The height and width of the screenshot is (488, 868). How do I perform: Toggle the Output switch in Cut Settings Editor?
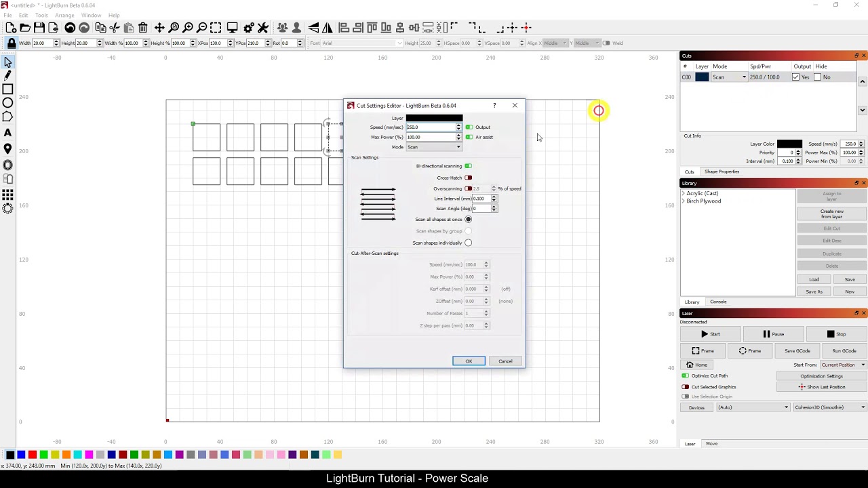click(469, 127)
